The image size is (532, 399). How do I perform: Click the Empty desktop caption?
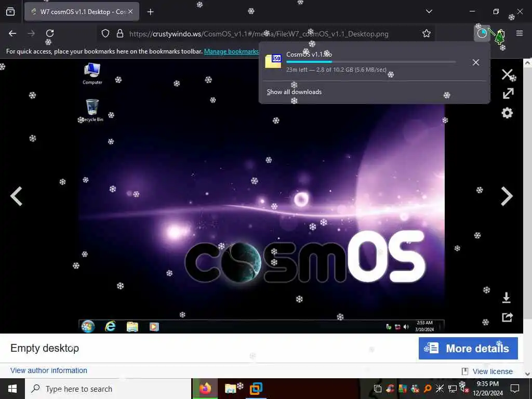[x=45, y=348]
